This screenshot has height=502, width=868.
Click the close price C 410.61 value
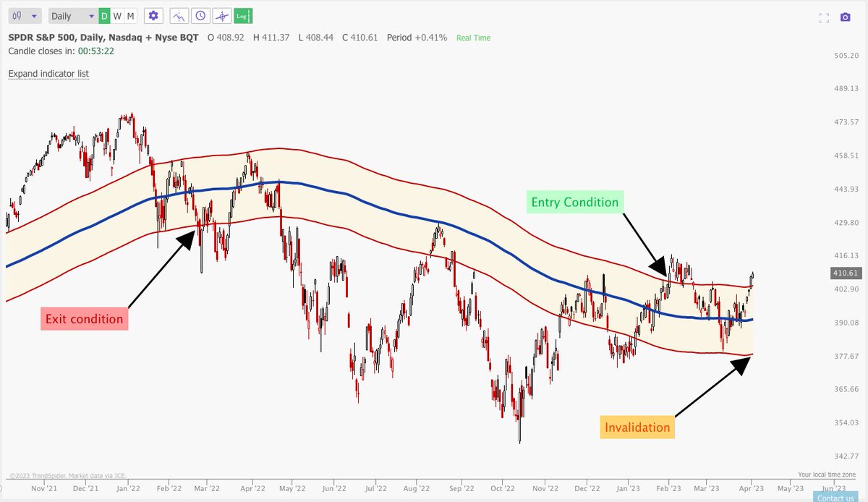coord(360,37)
